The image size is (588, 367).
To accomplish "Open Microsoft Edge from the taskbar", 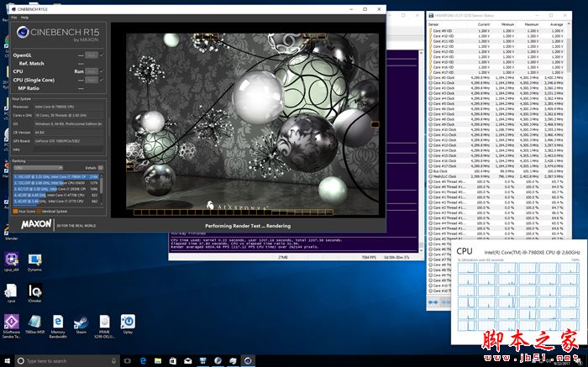I will pos(143,361).
